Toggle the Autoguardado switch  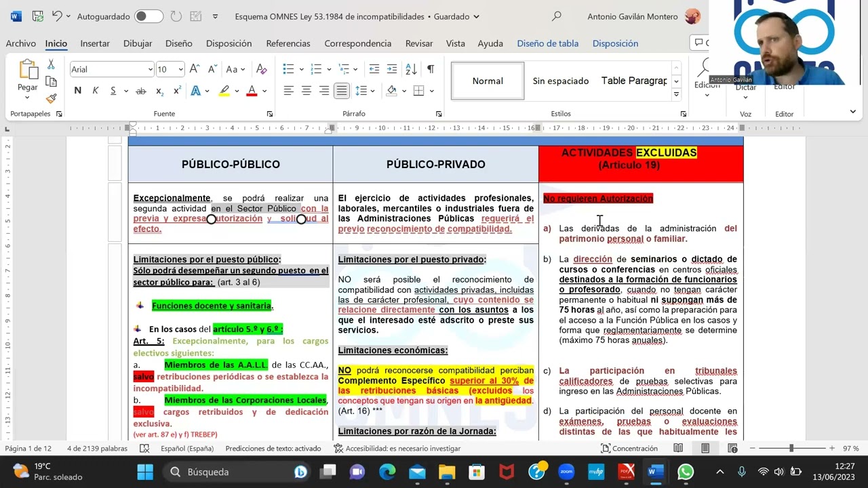point(149,16)
